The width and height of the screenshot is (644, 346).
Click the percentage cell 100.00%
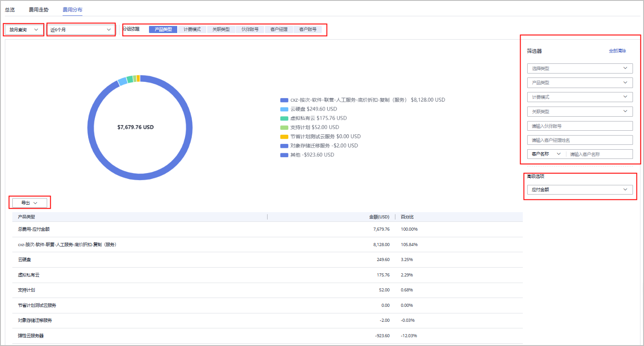pos(409,229)
